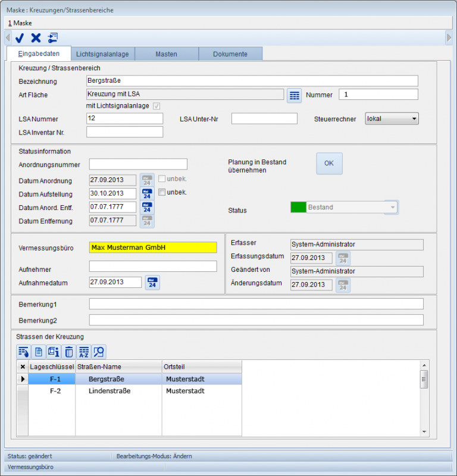The height and width of the screenshot is (476, 457).
Task: Open the 1 Maske menu
Action: click(x=20, y=23)
